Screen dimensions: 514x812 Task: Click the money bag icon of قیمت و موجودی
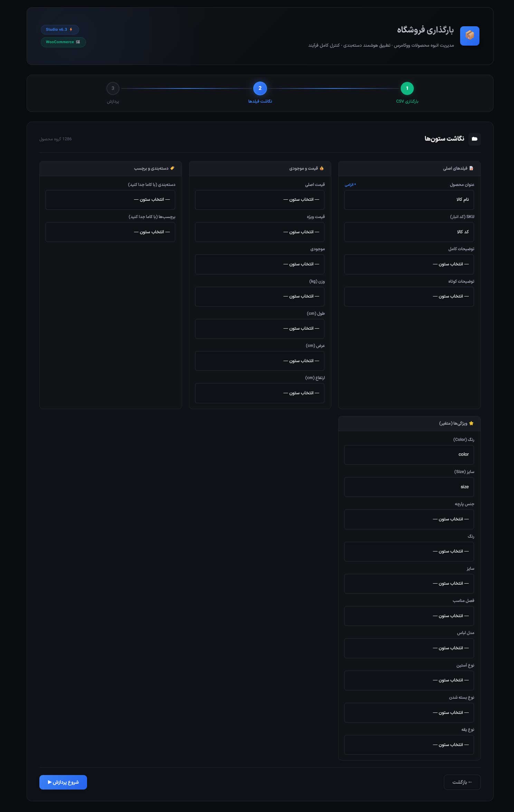[x=322, y=168]
